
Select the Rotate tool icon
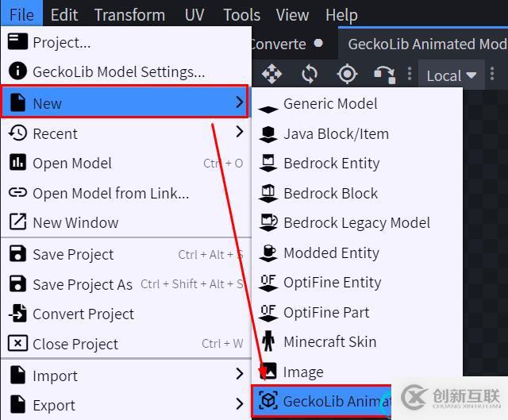click(x=310, y=75)
